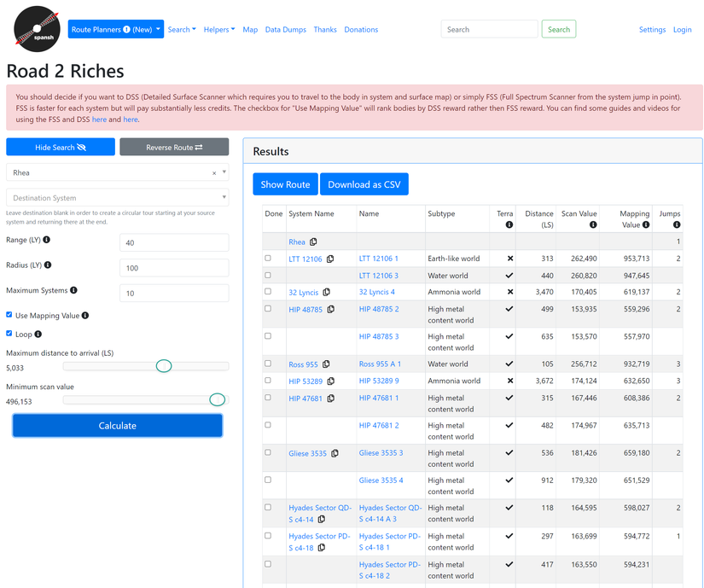Copy the Rhea system name
Image resolution: width=704 pixels, height=588 pixels.
(313, 242)
